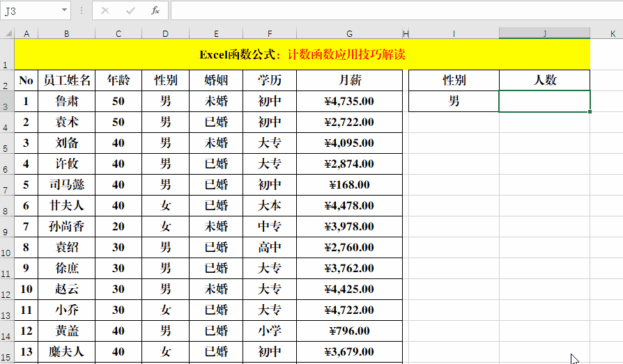Select the ¥168.00 salary cell

coord(349,184)
